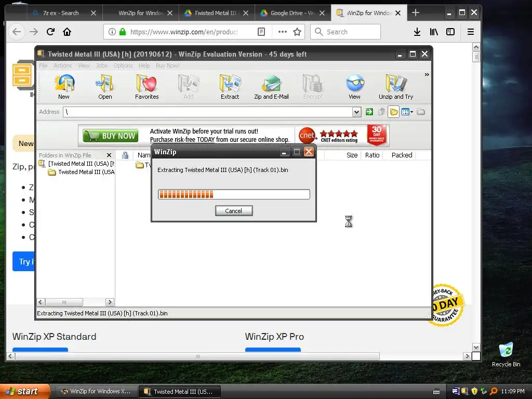Click the New archive icon in WinZip toolbar

64,87
